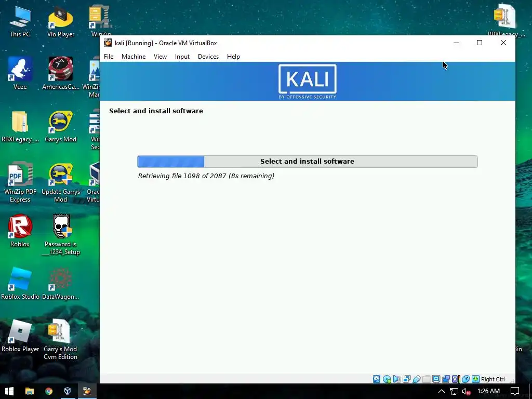Image resolution: width=532 pixels, height=399 pixels.
Task: Open the View menu
Action: [160, 57]
